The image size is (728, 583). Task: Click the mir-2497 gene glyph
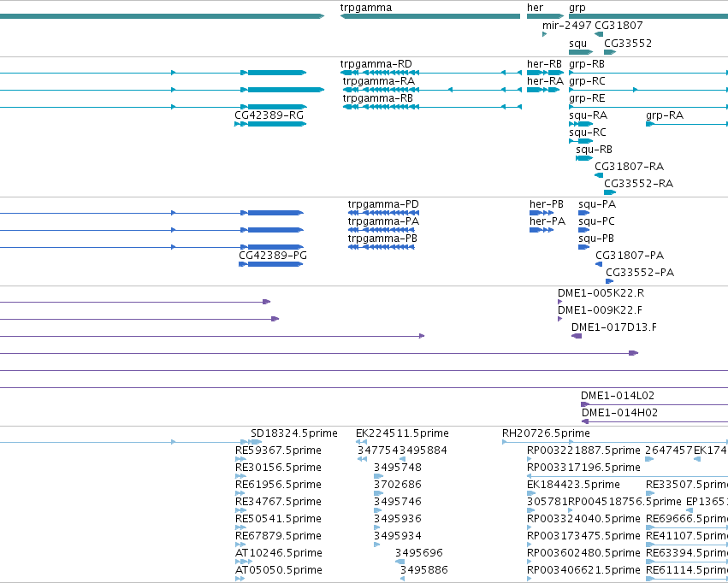point(544,34)
